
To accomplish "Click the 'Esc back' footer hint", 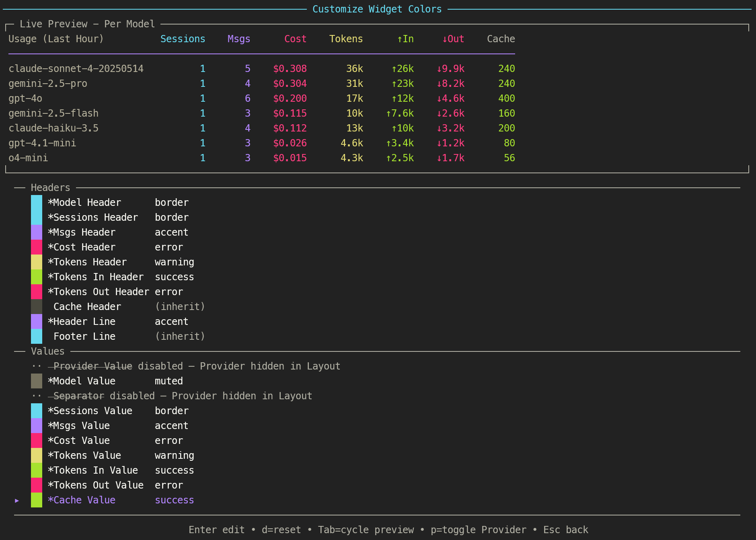I will (x=566, y=530).
